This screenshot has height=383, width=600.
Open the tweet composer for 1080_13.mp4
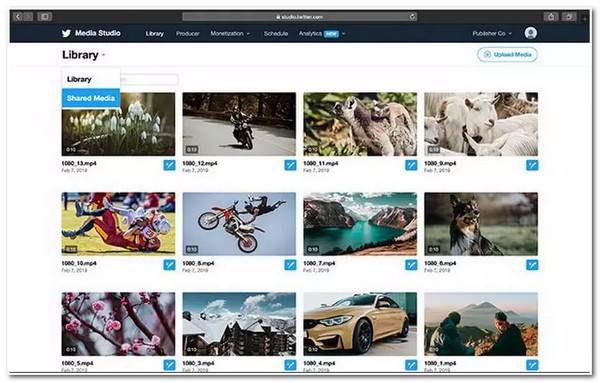pos(170,165)
